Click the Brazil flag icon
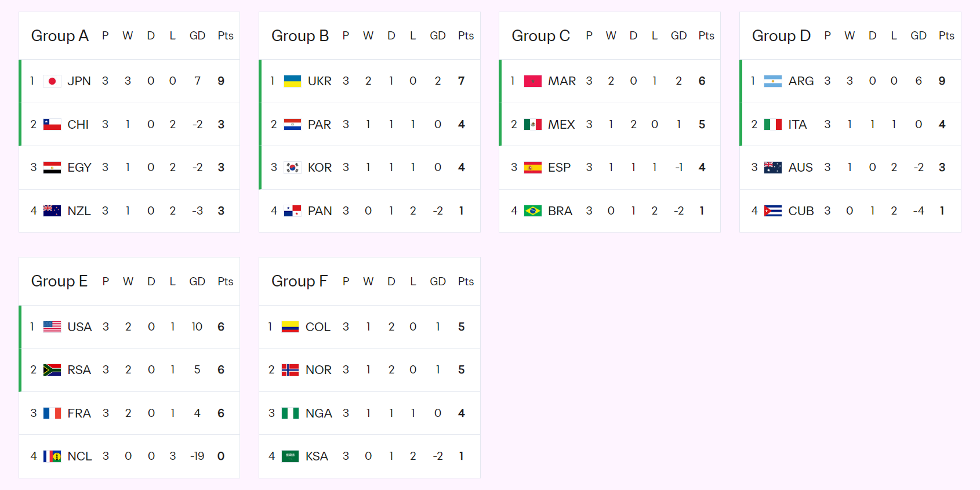Image resolution: width=980 pixels, height=490 pixels. click(x=532, y=211)
